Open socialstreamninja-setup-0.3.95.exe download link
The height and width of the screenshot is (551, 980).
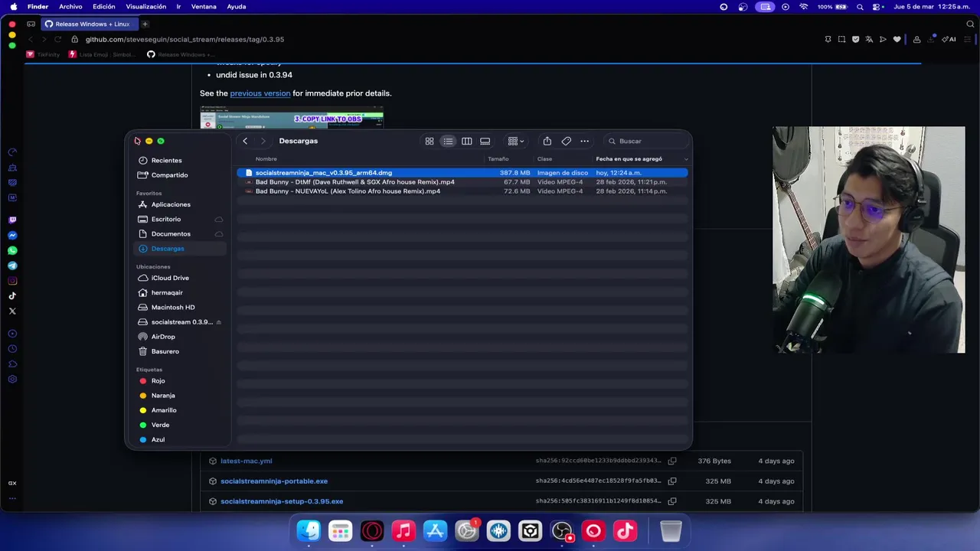tap(282, 501)
